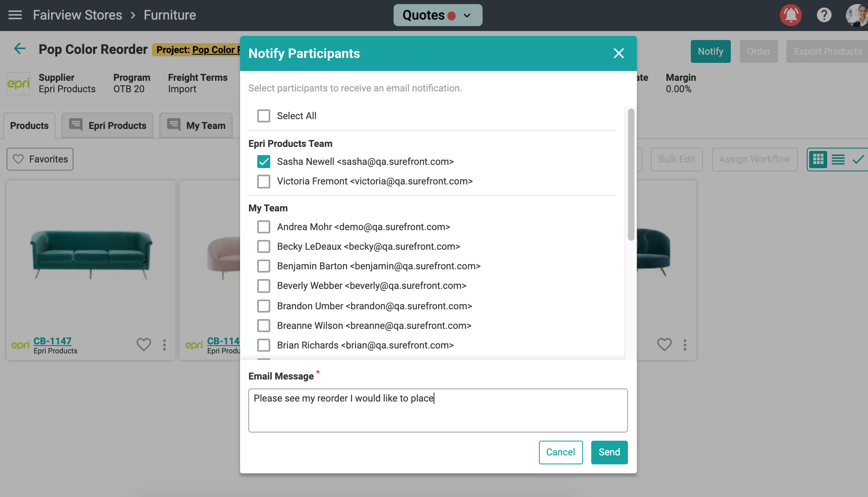Send the notification email
The width and height of the screenshot is (868, 497).
pyautogui.click(x=609, y=452)
